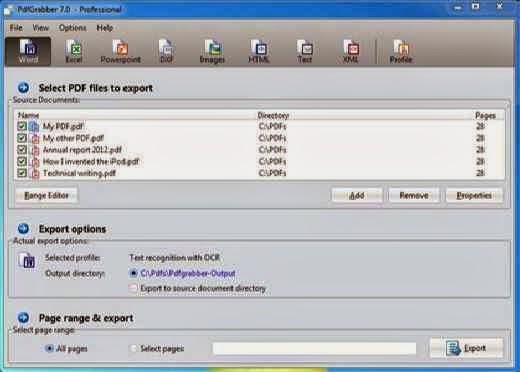520x372 pixels.
Task: Click the directory cell of Technical writing.pdf
Action: (x=272, y=173)
